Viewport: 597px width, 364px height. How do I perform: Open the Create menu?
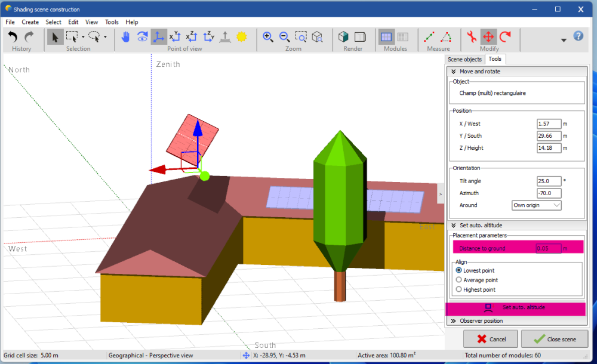(x=30, y=22)
